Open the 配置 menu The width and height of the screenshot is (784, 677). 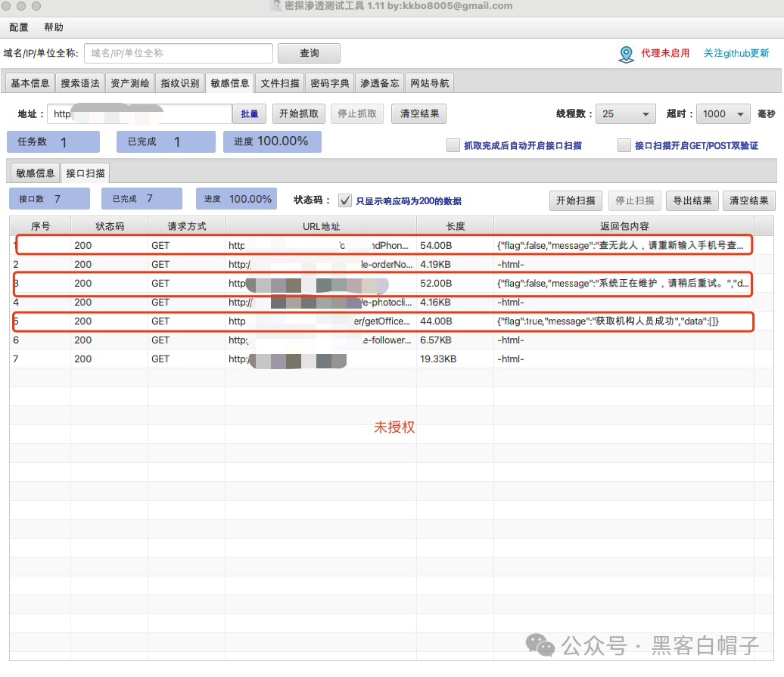19,27
